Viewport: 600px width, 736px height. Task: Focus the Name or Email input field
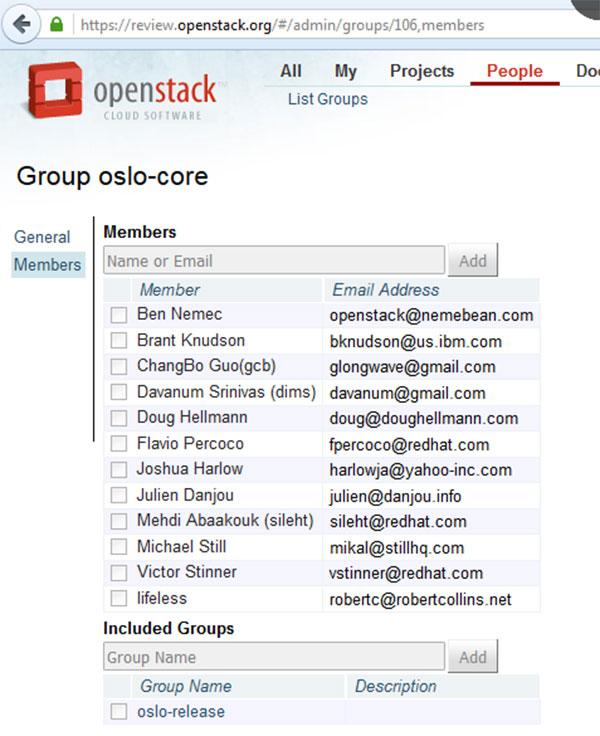(274, 261)
